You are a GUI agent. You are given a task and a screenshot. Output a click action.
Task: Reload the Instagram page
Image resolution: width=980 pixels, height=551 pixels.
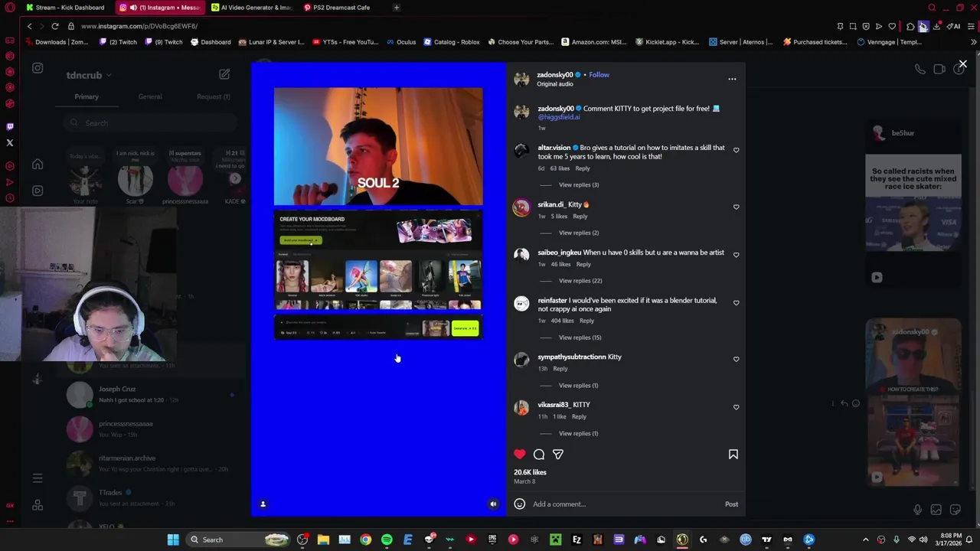click(55, 26)
